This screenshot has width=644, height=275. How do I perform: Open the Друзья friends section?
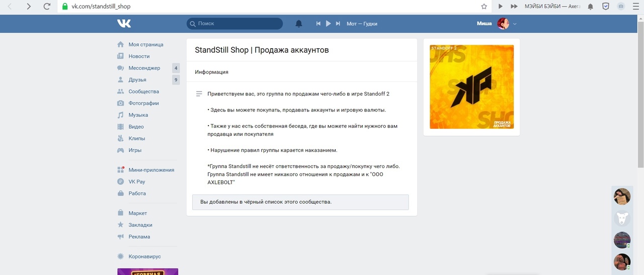pyautogui.click(x=137, y=79)
